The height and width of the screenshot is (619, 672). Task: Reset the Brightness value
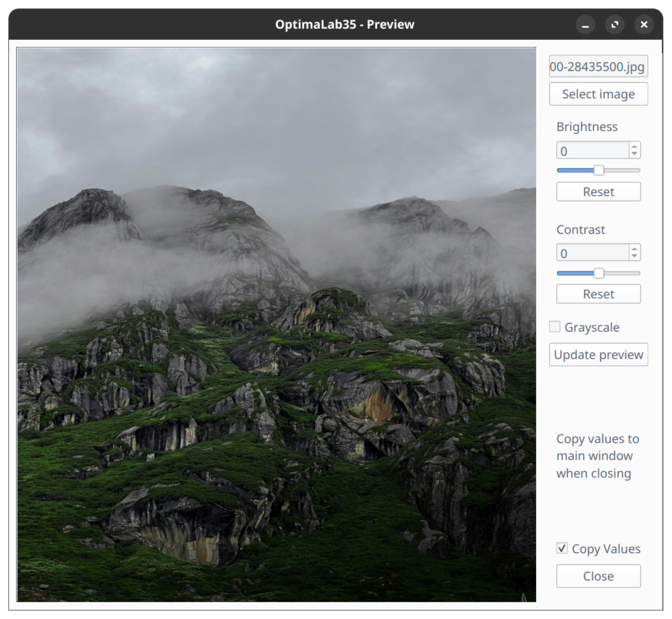[598, 192]
